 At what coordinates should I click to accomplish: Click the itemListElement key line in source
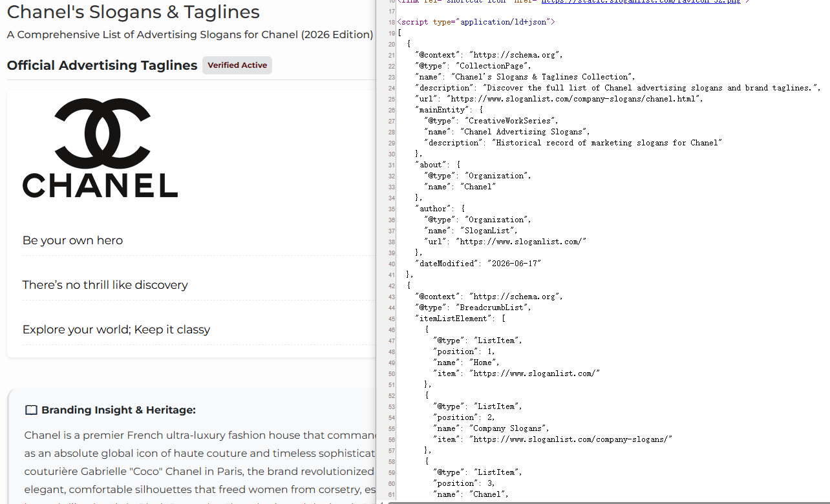460,319
